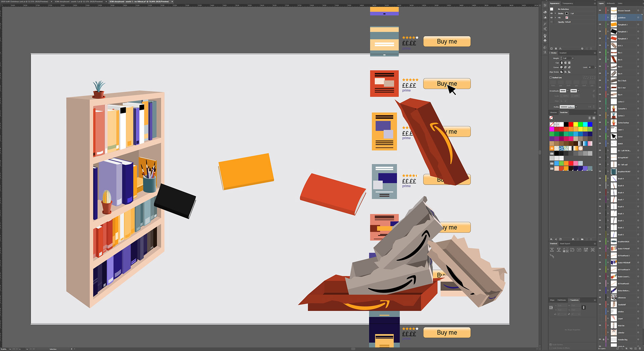The width and height of the screenshot is (644, 351).
Task: Open the Character 'A' icon in the dock
Action: click(x=545, y=52)
